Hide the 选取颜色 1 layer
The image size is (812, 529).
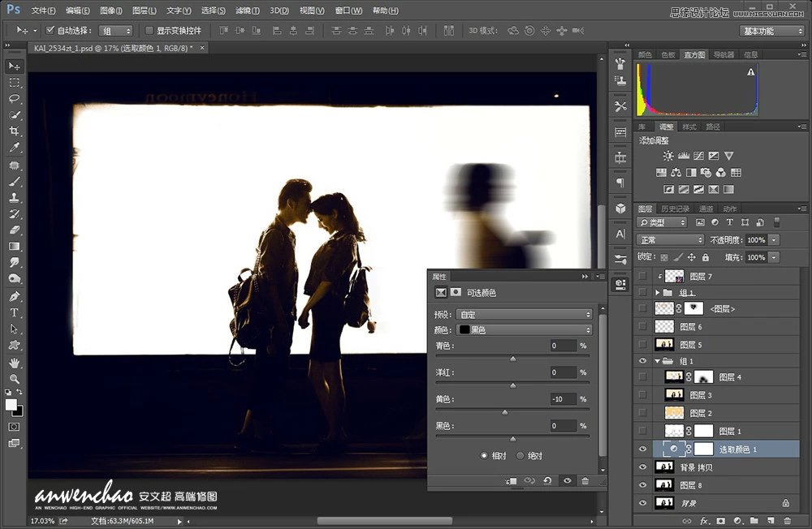point(642,449)
